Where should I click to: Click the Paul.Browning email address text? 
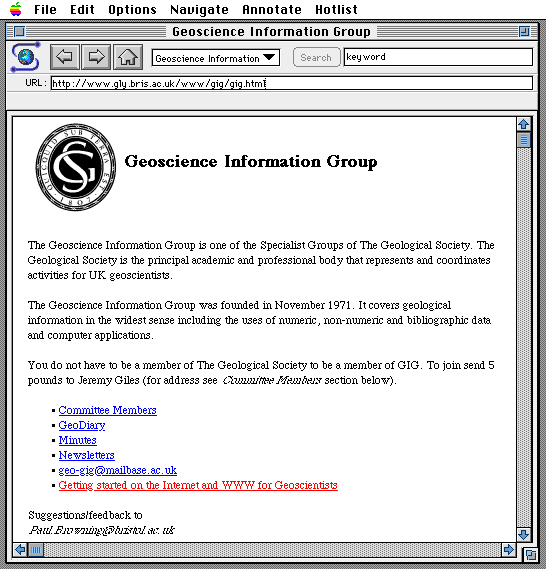102,530
